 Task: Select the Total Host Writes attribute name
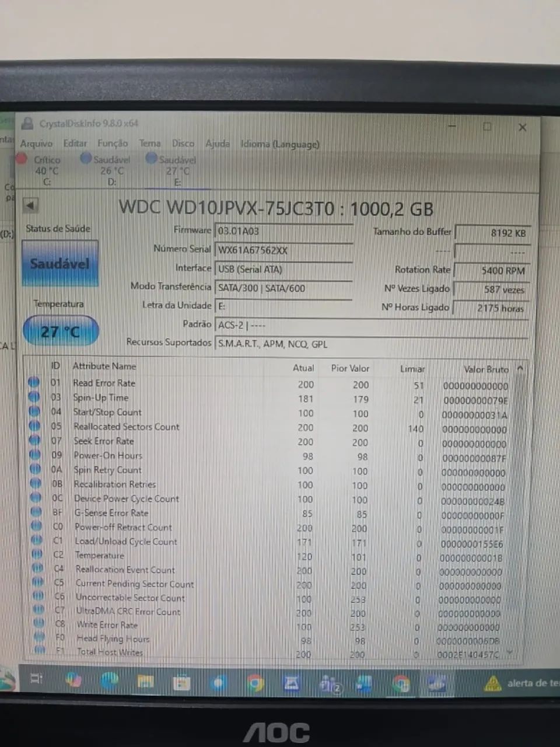[x=110, y=652]
